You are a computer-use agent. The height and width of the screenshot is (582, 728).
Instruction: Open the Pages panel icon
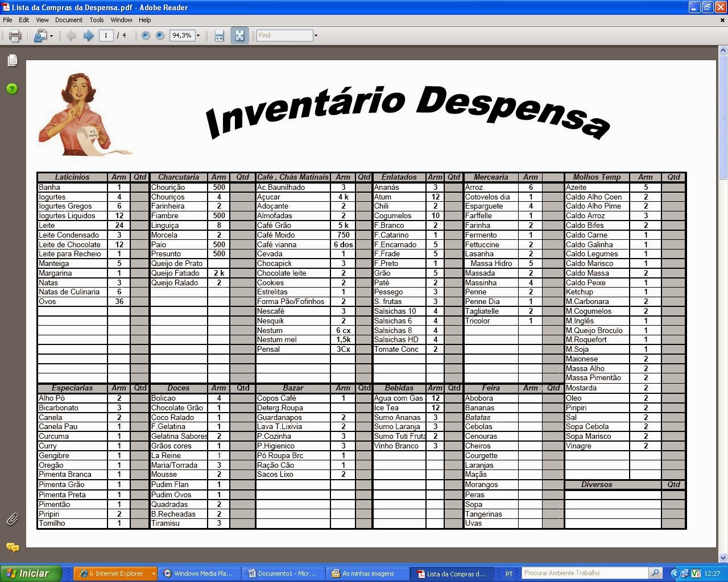pos(12,60)
